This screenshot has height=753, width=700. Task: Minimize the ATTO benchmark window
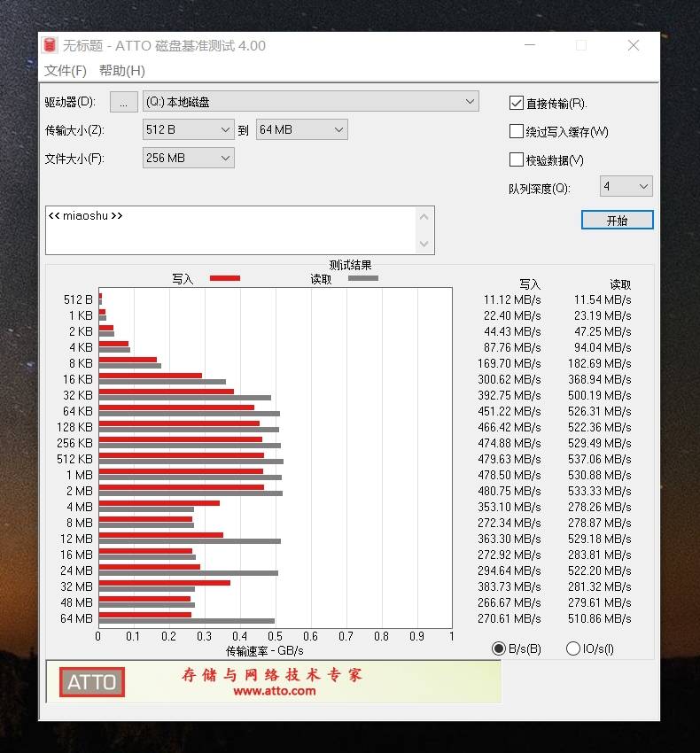[530, 45]
